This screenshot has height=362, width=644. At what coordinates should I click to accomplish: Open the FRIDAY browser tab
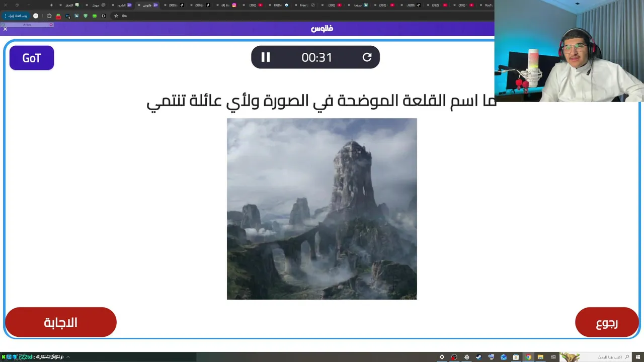(x=280, y=5)
